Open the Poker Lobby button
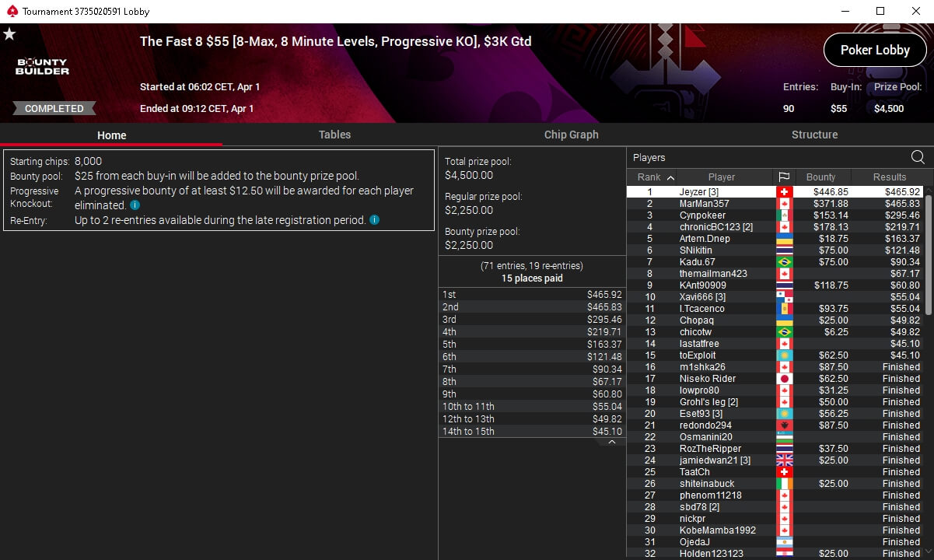Screen dimensions: 934x560 pyautogui.click(x=875, y=50)
